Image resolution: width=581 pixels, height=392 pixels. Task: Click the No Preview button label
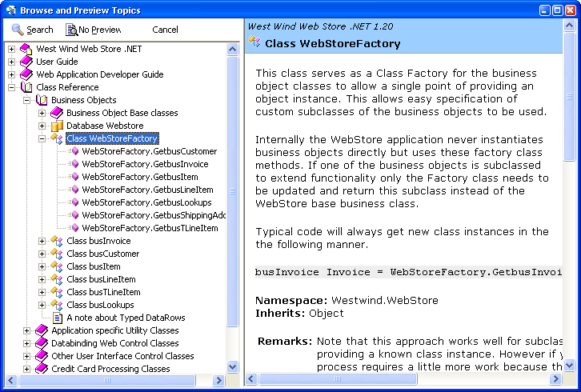point(100,30)
